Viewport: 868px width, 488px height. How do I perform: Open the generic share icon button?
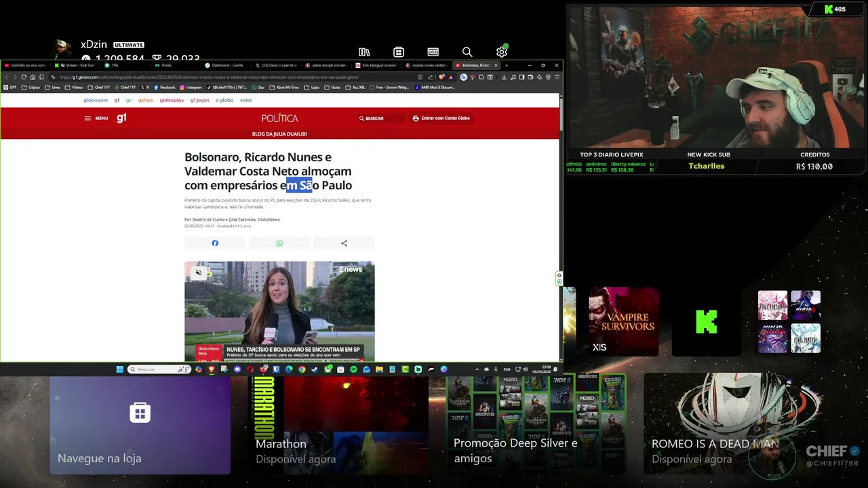point(344,243)
